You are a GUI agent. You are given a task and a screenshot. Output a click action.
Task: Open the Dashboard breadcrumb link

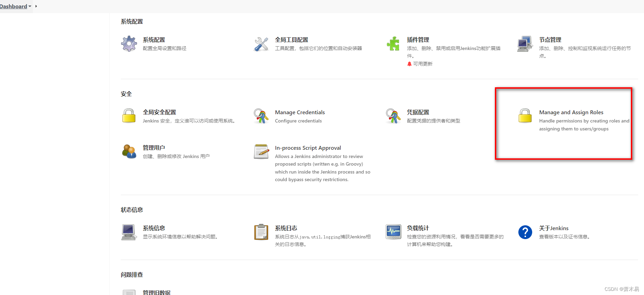tap(13, 6)
